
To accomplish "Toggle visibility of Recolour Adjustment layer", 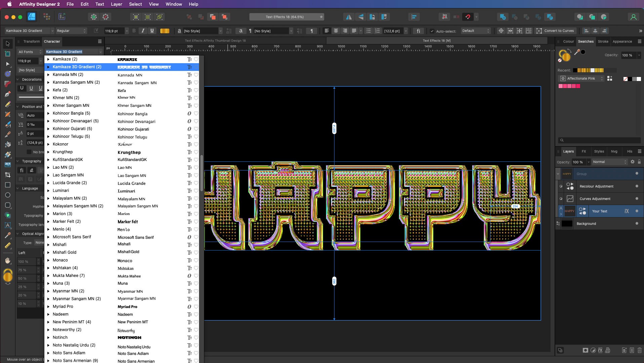I will 637,186.
